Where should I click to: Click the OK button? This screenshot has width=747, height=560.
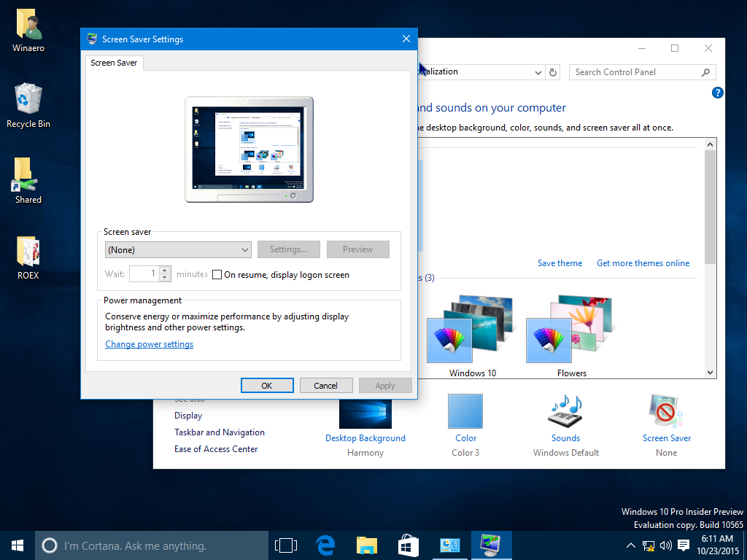pos(267,386)
